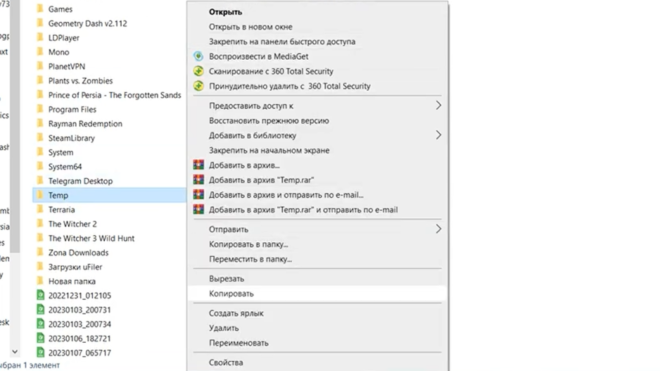Click the Zona Downloads folder icon
Image resolution: width=660 pixels, height=371 pixels.
click(x=40, y=252)
